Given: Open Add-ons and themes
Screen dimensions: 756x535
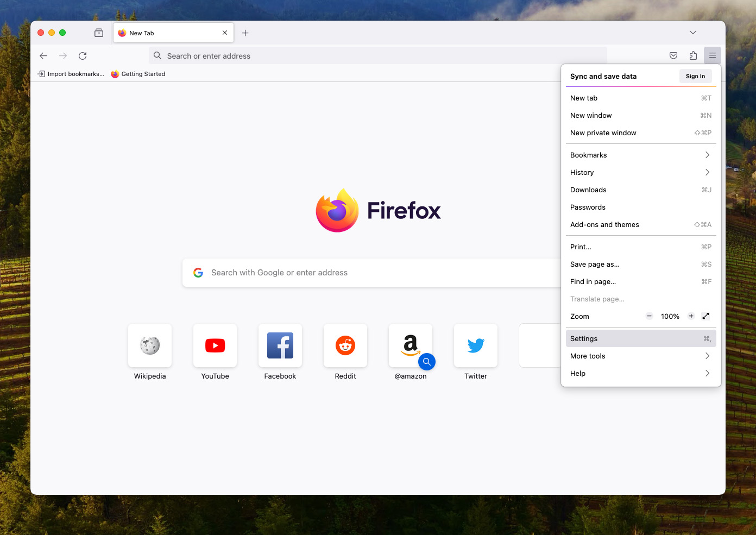Looking at the screenshot, I should click(x=641, y=225).
